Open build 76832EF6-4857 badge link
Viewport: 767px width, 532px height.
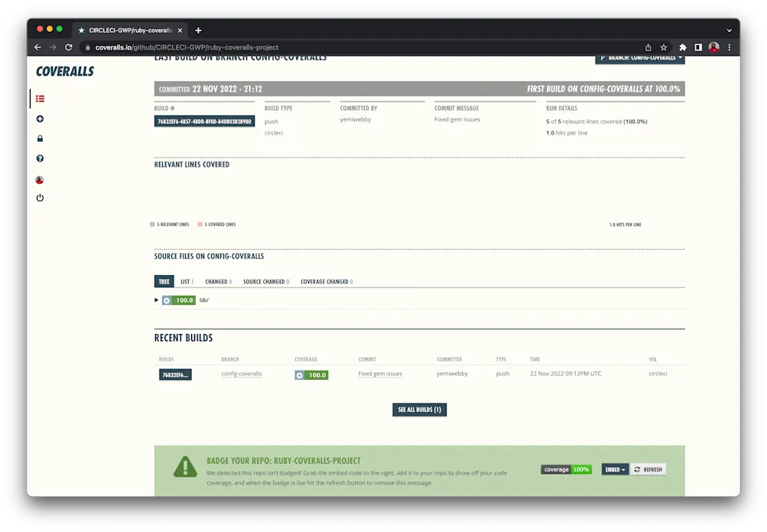(204, 122)
